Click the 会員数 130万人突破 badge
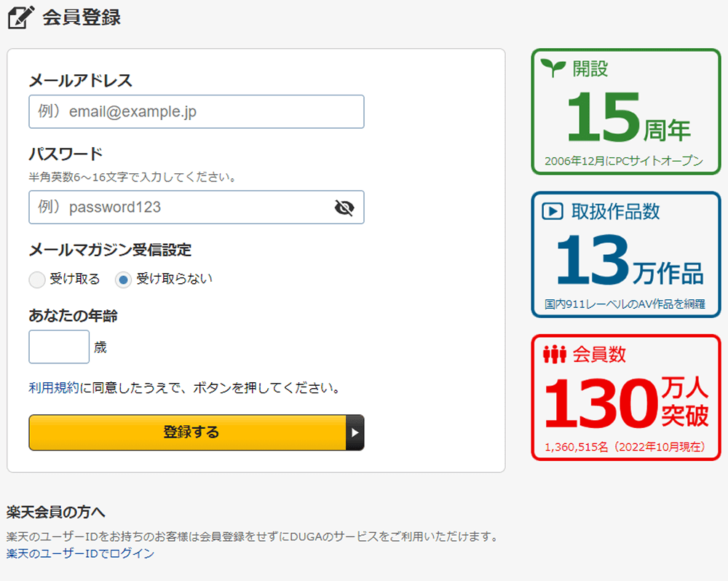This screenshot has height=581, width=728. coord(625,397)
